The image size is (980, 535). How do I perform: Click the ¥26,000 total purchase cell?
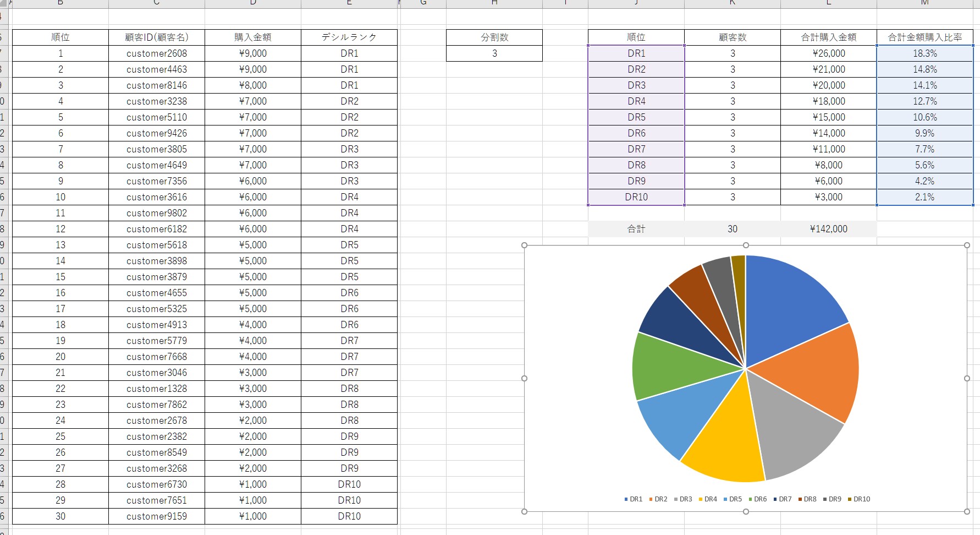[x=828, y=53]
